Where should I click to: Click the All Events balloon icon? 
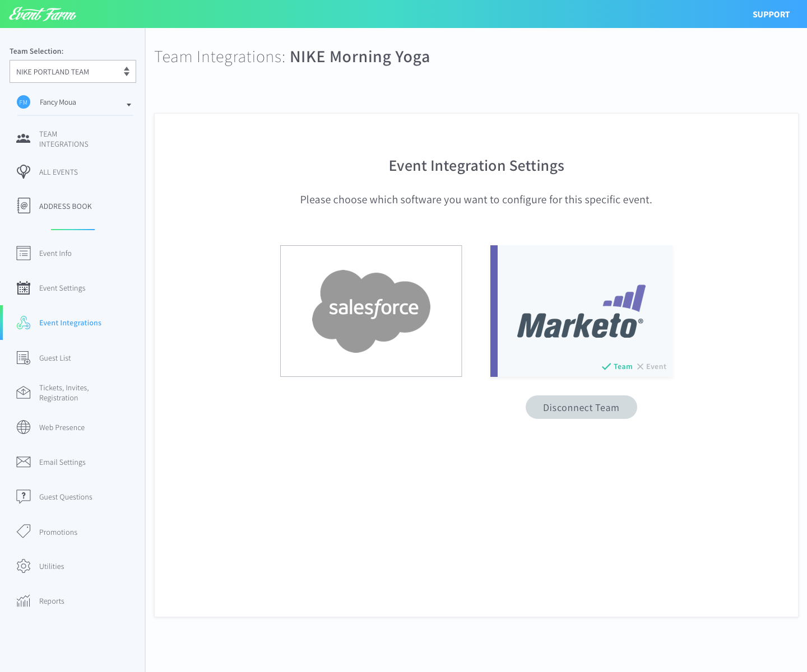tap(24, 171)
